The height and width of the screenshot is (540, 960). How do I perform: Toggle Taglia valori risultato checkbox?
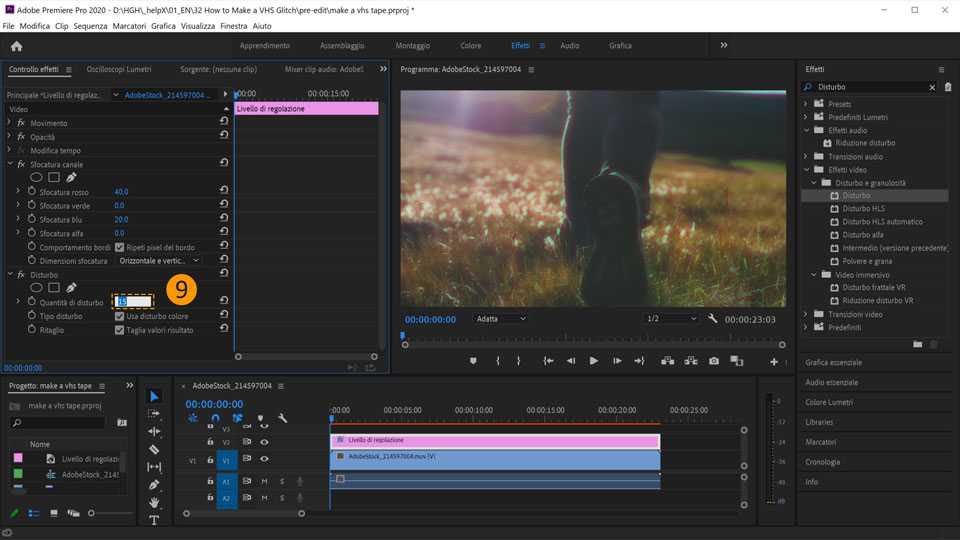(x=119, y=330)
